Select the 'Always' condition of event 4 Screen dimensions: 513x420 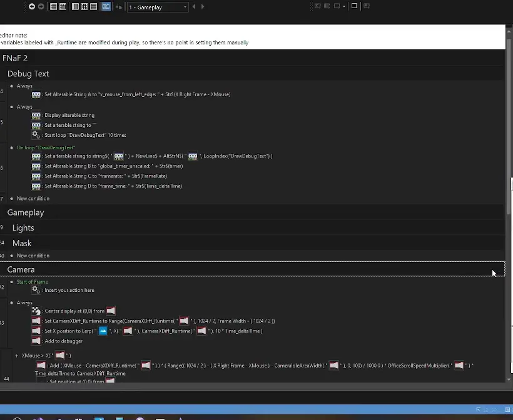(x=24, y=86)
